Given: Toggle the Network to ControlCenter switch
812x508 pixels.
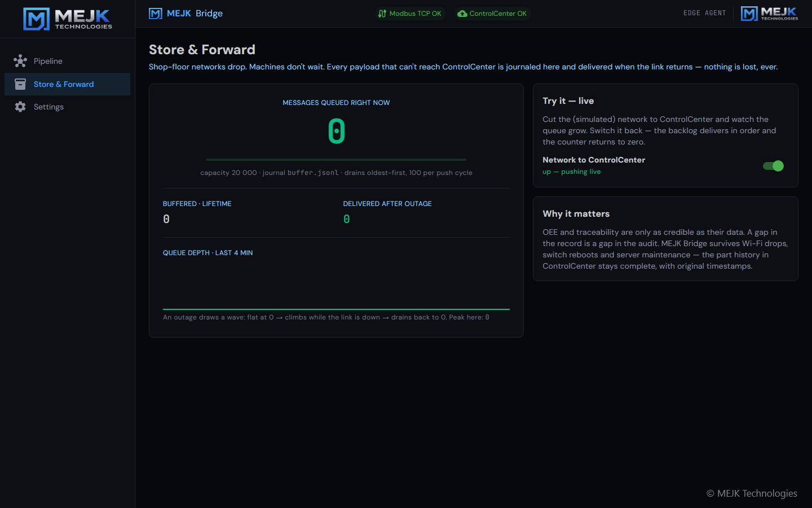Looking at the screenshot, I should [x=773, y=166].
